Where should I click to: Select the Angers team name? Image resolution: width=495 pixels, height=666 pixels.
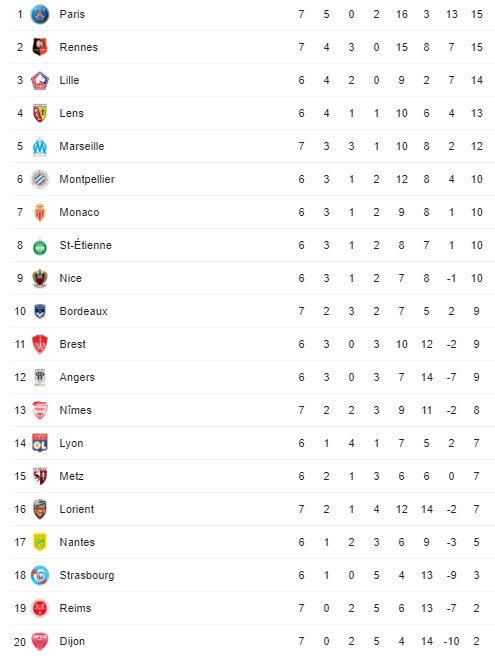(x=77, y=377)
